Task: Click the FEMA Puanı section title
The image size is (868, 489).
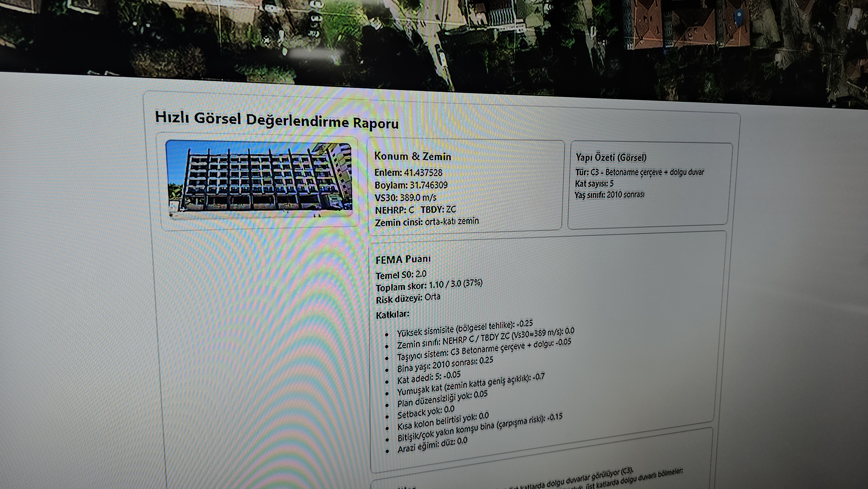Action: coord(403,259)
